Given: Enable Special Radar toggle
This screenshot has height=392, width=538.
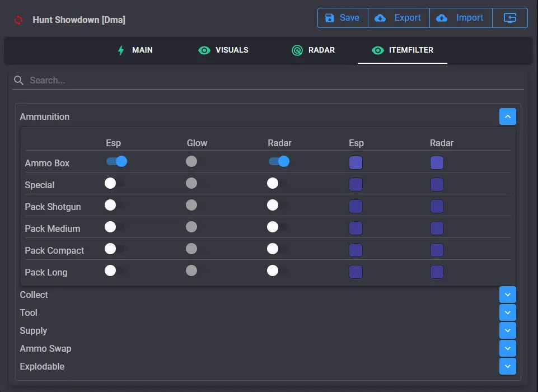Looking at the screenshot, I should point(277,183).
